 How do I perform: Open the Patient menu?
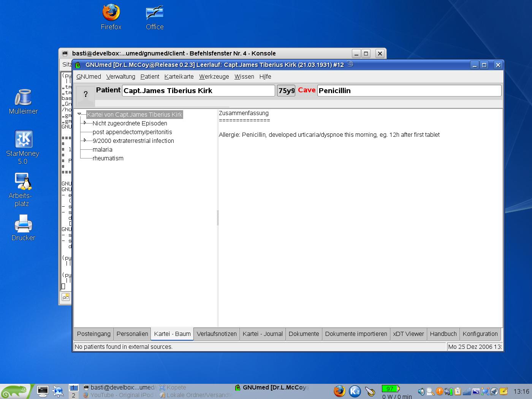[150, 76]
